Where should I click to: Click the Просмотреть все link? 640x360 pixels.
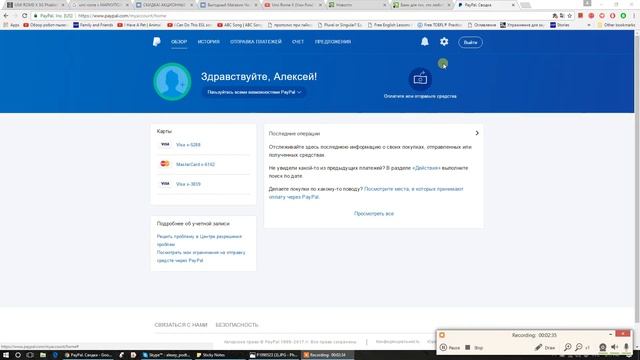373,213
